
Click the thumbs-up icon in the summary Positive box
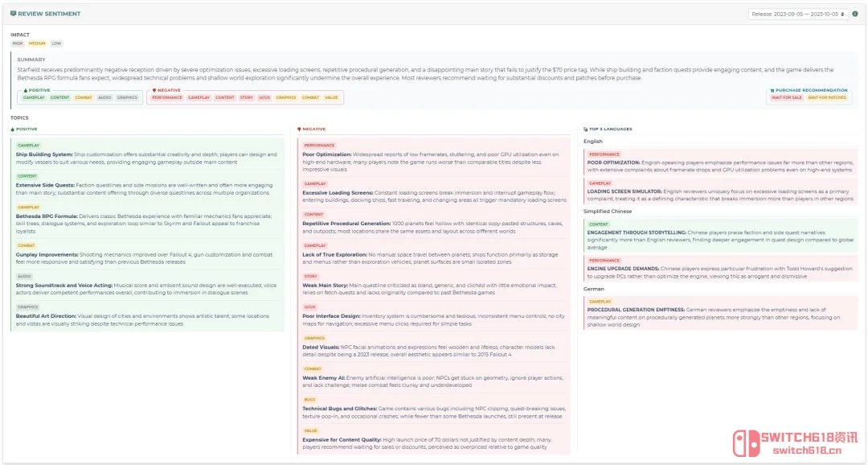[x=25, y=90]
